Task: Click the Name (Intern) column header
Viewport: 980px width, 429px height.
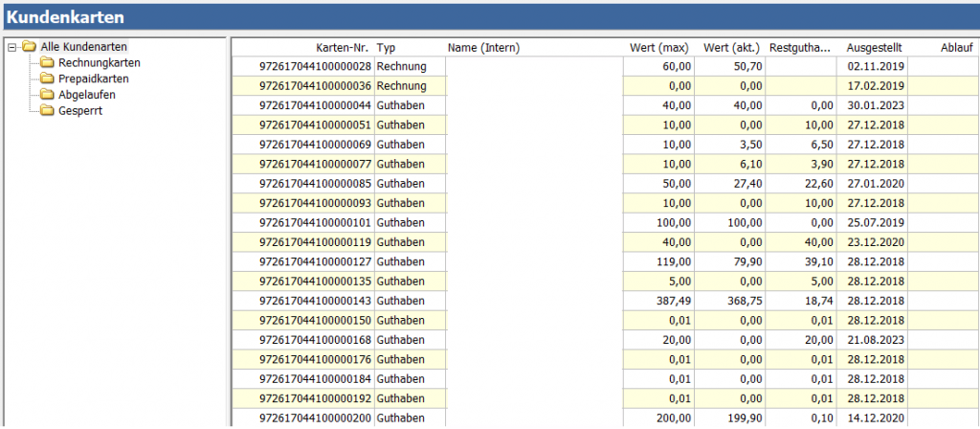Action: (x=483, y=48)
